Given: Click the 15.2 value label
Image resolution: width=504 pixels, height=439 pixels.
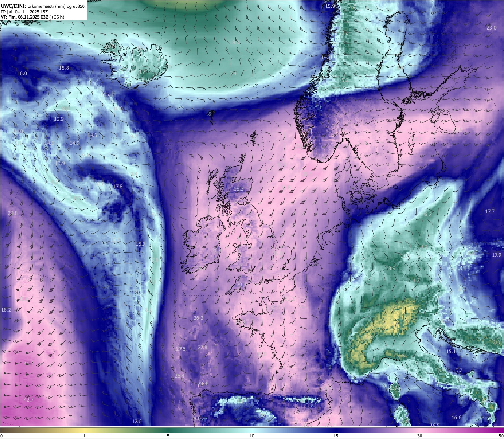Looking at the screenshot, I should pos(458,370).
